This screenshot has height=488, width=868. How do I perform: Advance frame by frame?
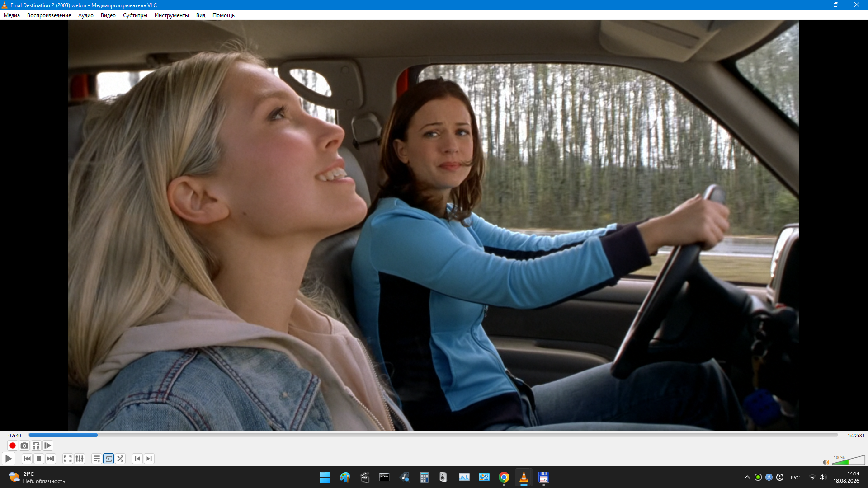48,446
